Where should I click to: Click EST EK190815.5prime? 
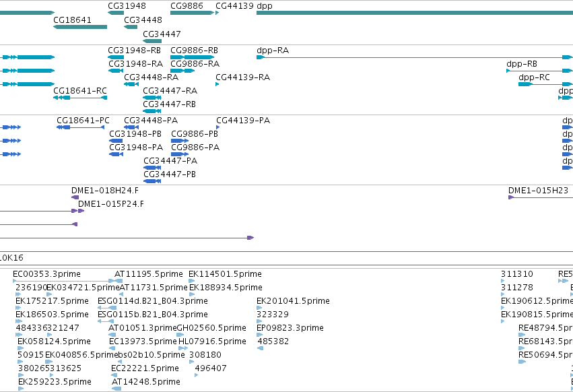537,315
